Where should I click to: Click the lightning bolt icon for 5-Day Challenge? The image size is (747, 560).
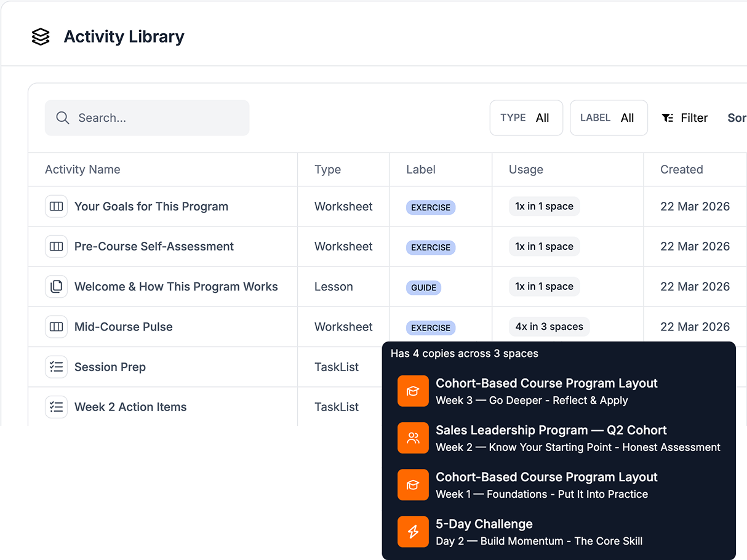pyautogui.click(x=413, y=532)
